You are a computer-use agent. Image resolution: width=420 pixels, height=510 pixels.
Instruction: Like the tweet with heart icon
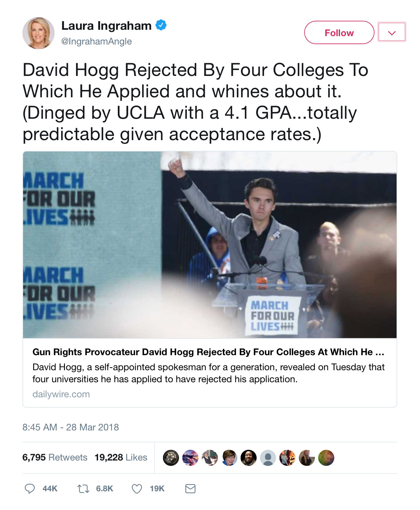click(x=137, y=489)
